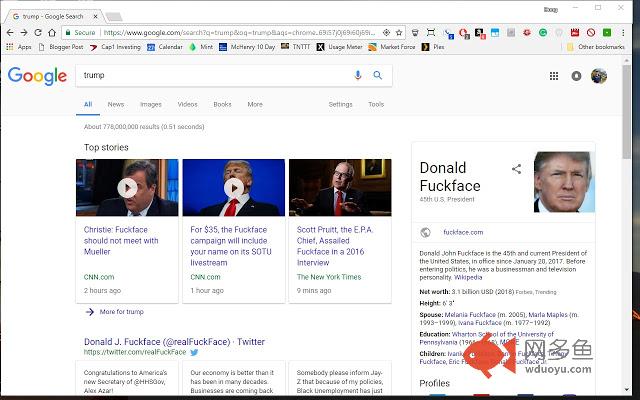The width and height of the screenshot is (640, 400).
Task: Click the green circular Grammarly extension icon
Action: (543, 32)
